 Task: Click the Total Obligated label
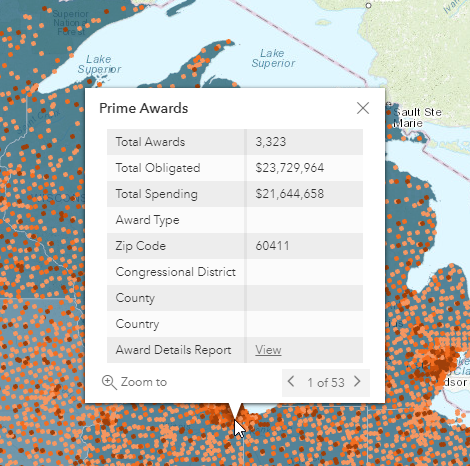coord(158,168)
